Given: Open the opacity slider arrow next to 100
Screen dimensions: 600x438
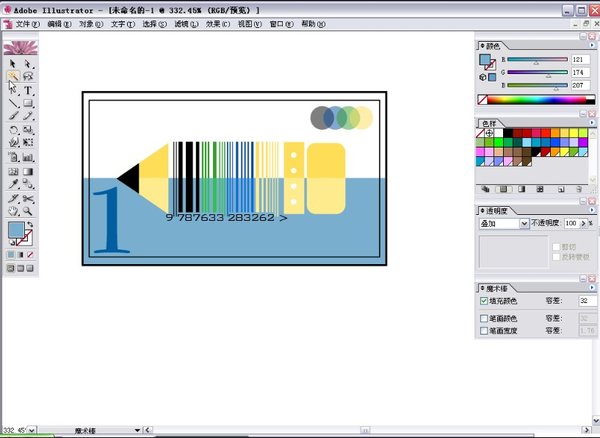Looking at the screenshot, I should (x=583, y=223).
